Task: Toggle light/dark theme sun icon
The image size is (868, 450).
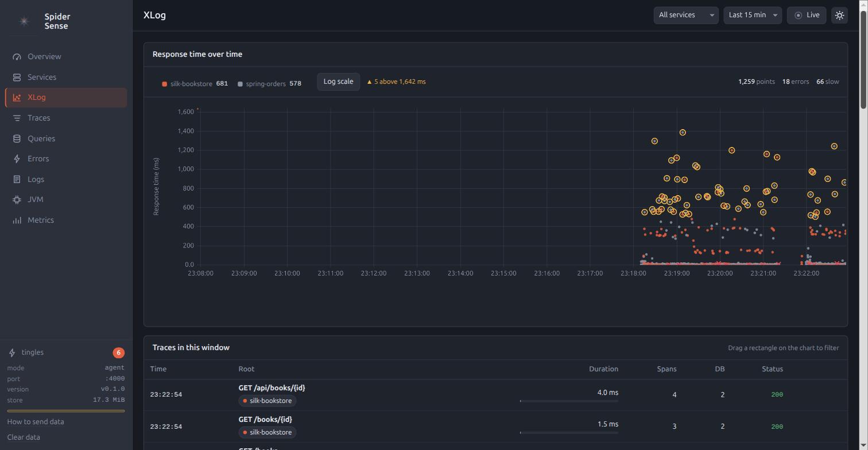Action: point(839,15)
